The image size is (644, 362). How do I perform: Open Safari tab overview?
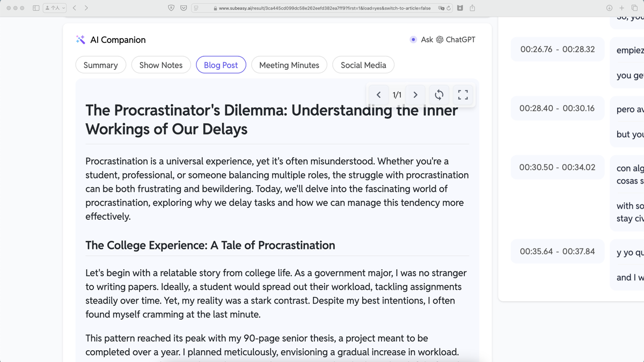[x=635, y=8]
